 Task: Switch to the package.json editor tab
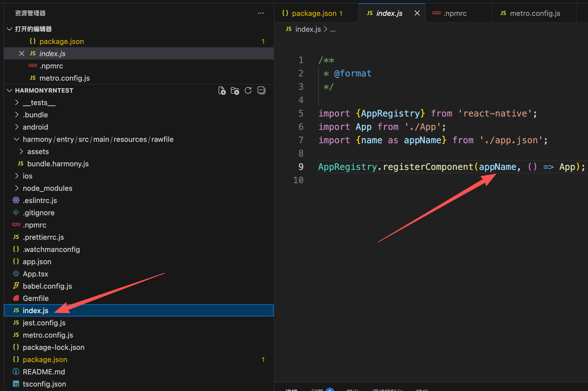pyautogui.click(x=314, y=13)
